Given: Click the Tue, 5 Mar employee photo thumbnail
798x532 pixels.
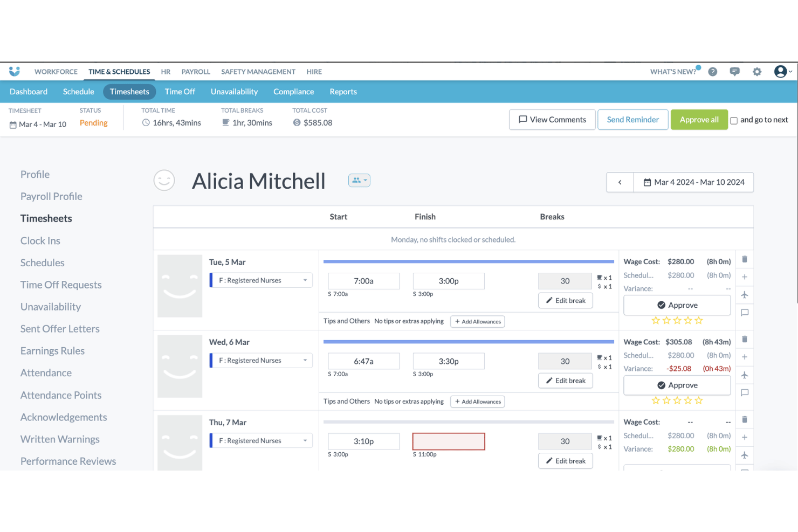Looking at the screenshot, I should click(x=180, y=286).
